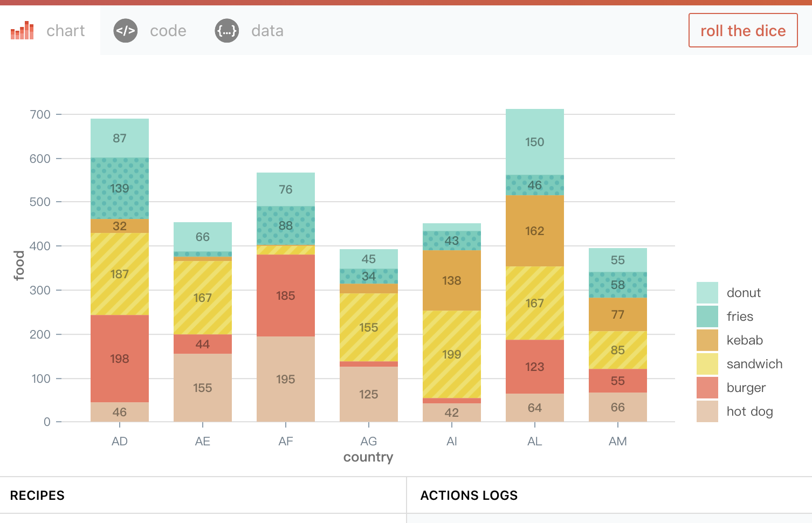
Task: Click the roll the dice button
Action: 743,30
